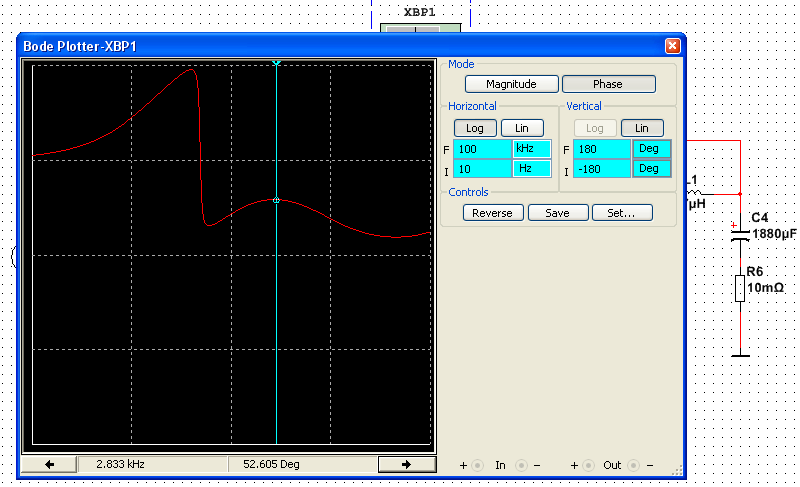This screenshot has height=487, width=800.
Task: Click the 10mΩ resistor value label
Action: tap(765, 288)
